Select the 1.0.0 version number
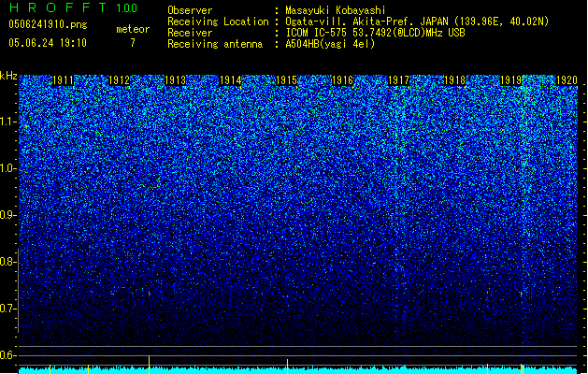 click(127, 8)
